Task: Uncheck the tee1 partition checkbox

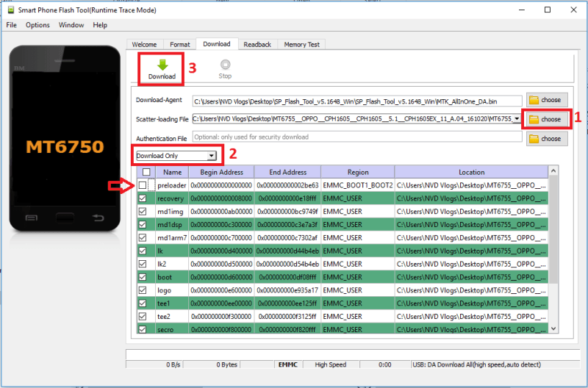Action: (143, 303)
